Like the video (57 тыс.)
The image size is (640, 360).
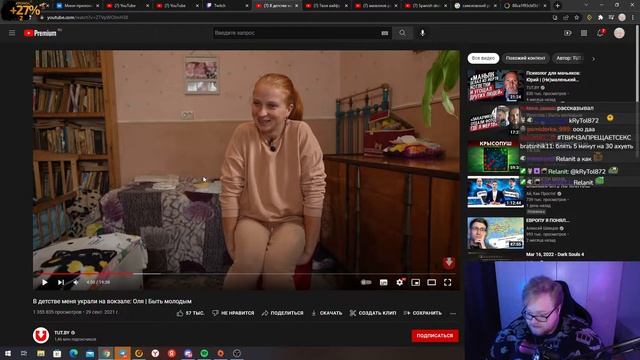click(x=190, y=313)
